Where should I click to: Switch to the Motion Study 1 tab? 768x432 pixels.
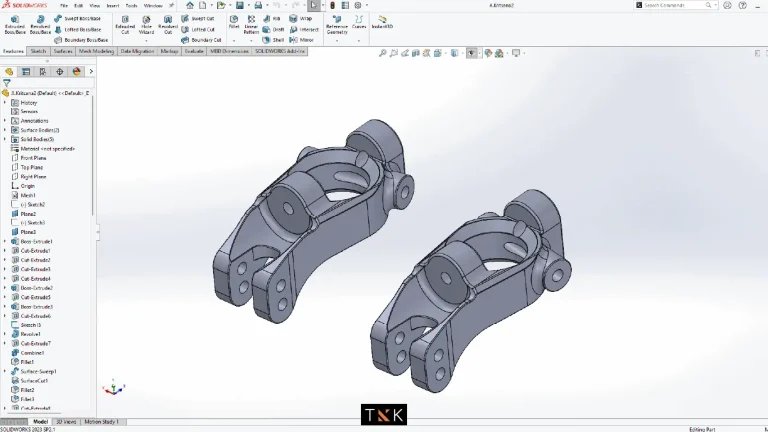pos(101,422)
